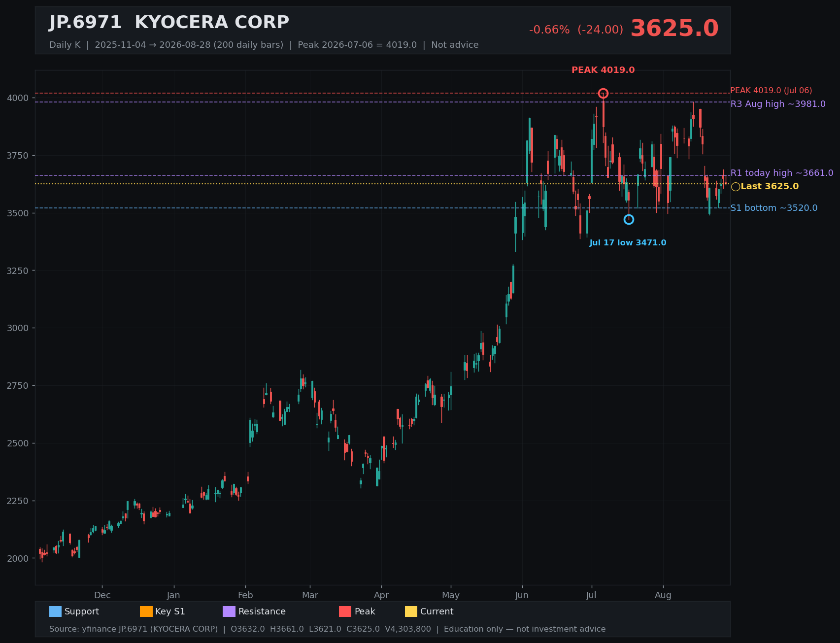The image size is (840, 643).
Task: Click the 'Jul' date-axis label
Action: click(x=591, y=595)
